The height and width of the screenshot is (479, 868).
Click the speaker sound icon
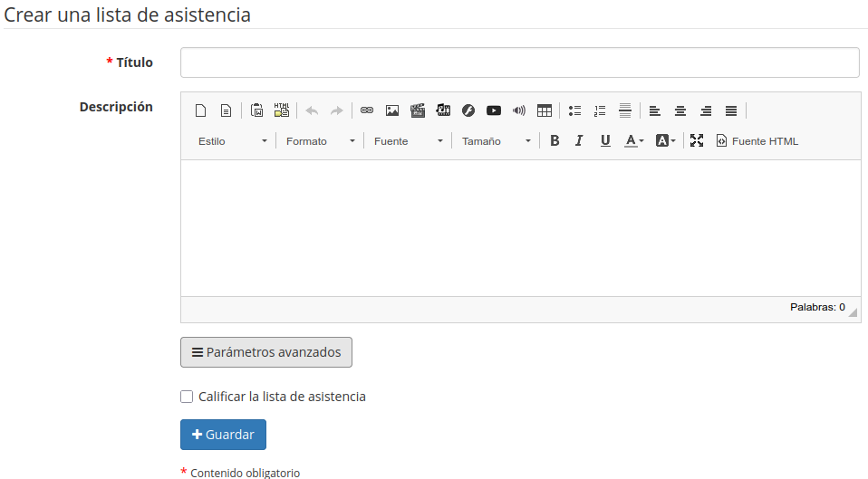pos(518,110)
